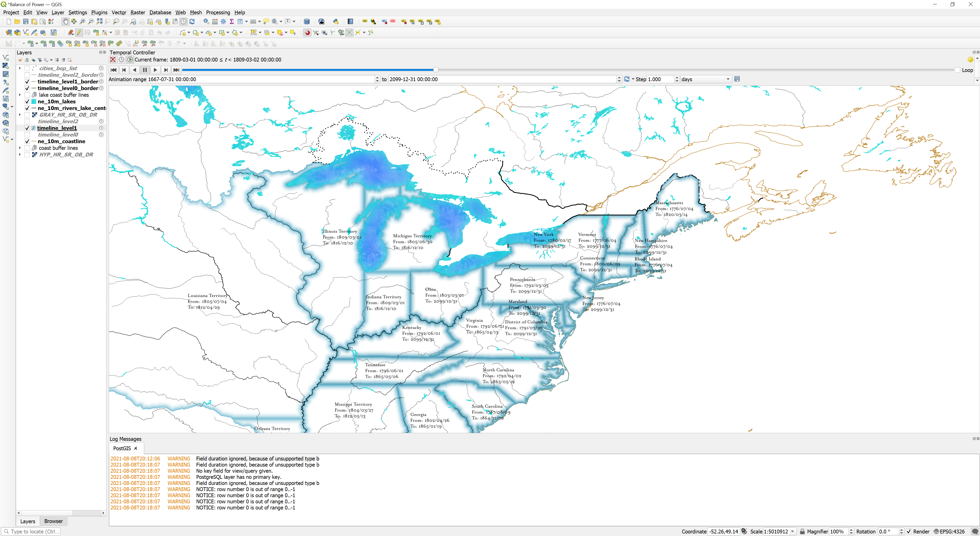Image resolution: width=980 pixels, height=536 pixels.
Task: Click the Refresh map icon
Action: pyautogui.click(x=192, y=22)
